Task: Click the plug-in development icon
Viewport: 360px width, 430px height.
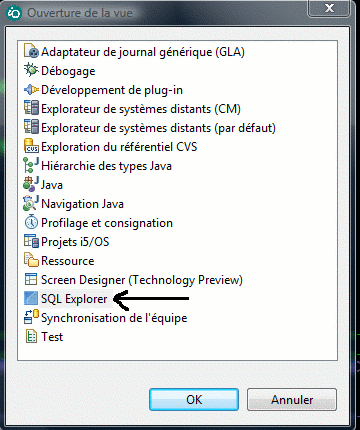Action: pos(31,89)
